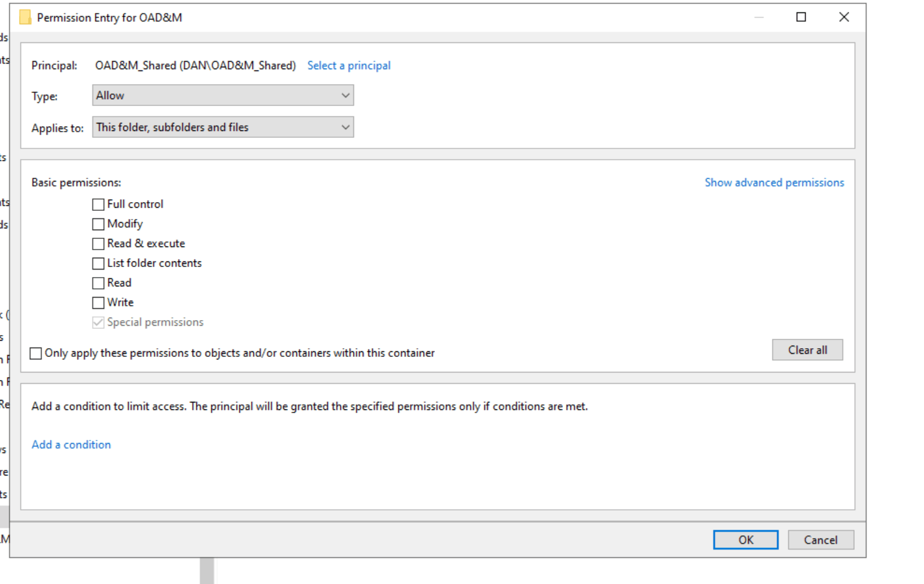The width and height of the screenshot is (924, 584).
Task: Enable the Write permission checkbox
Action: point(98,303)
